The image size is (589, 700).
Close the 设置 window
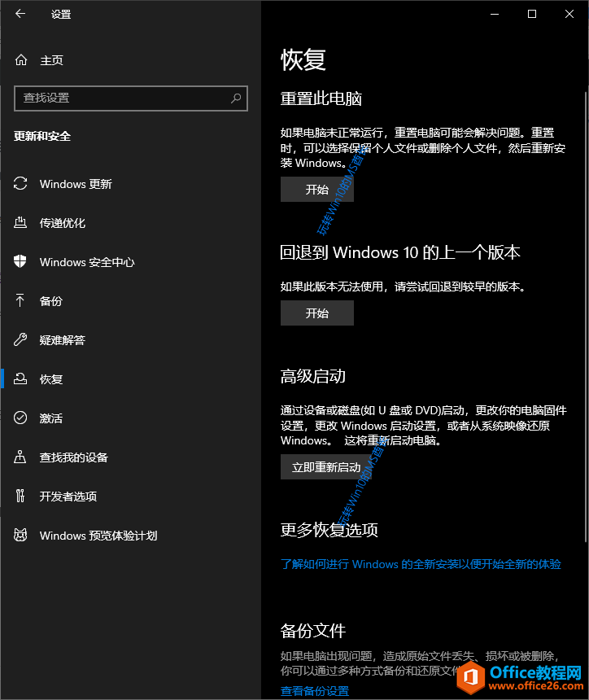(x=569, y=14)
